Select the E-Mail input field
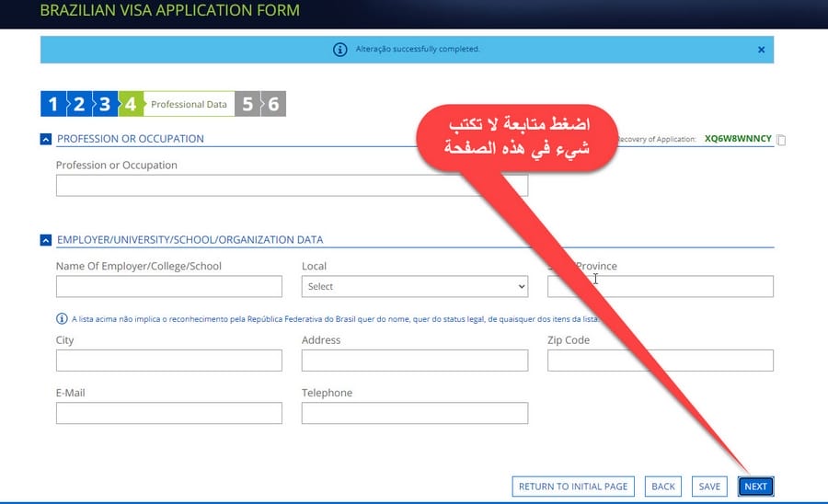 (168, 414)
